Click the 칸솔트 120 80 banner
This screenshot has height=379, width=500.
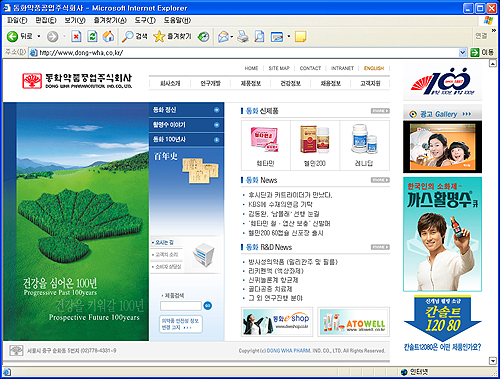pyautogui.click(x=442, y=319)
